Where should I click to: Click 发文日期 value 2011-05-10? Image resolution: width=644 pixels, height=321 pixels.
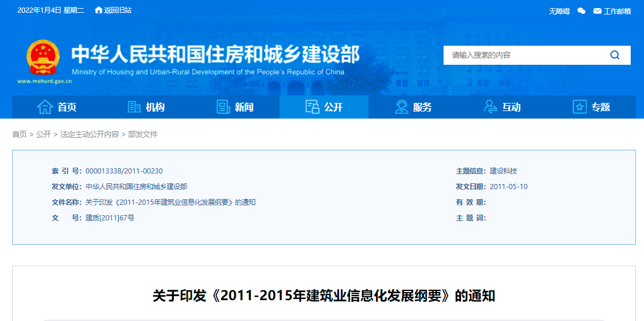click(509, 187)
